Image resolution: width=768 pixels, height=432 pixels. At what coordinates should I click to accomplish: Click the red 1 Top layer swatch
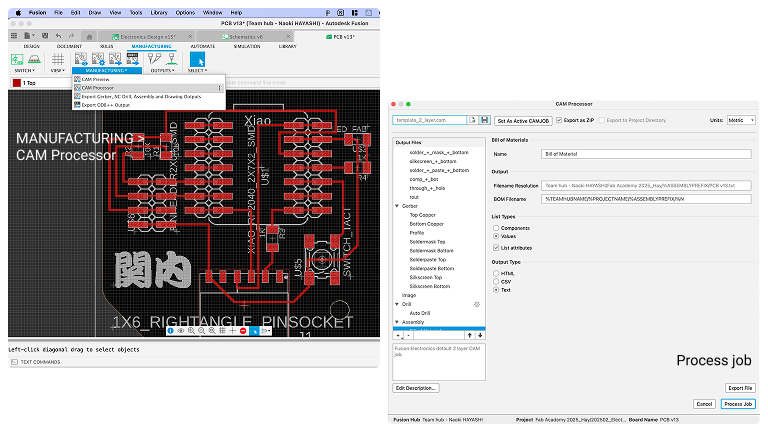(x=15, y=83)
